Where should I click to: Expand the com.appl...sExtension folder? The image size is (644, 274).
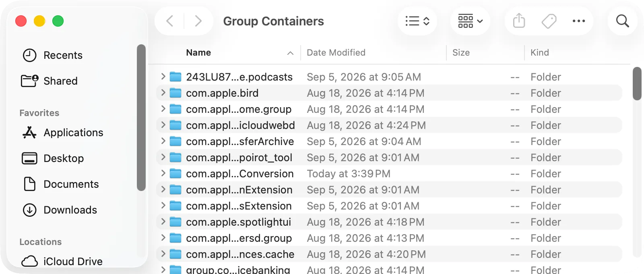(x=163, y=205)
